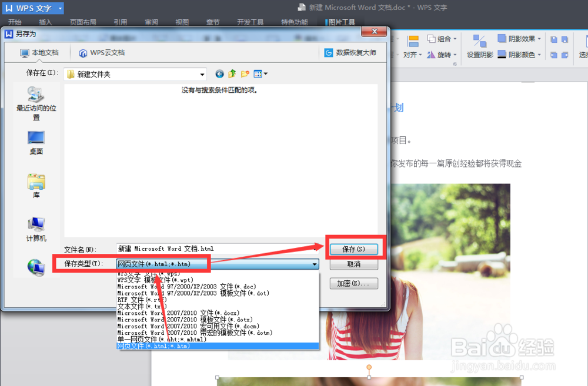Choose Word 97/2000/XP/2003 模板文件 (*.dot)
Image resolution: width=588 pixels, height=386 pixels.
tap(218, 293)
